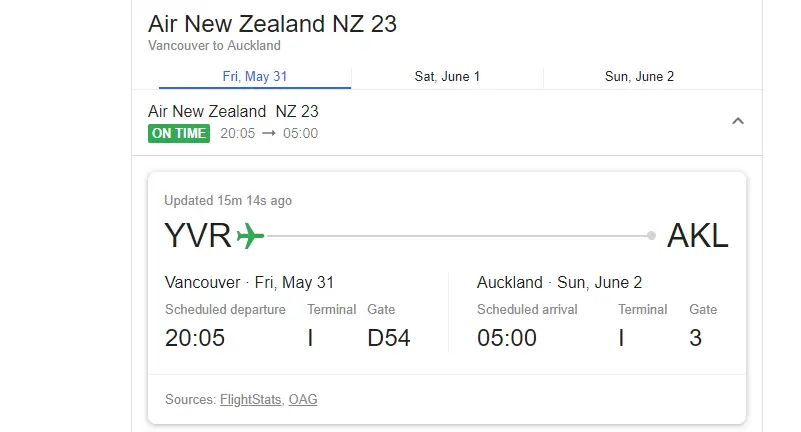Click the scheduled arrival time 05:00 value
Screen dimensions: 801x432
(x=507, y=338)
